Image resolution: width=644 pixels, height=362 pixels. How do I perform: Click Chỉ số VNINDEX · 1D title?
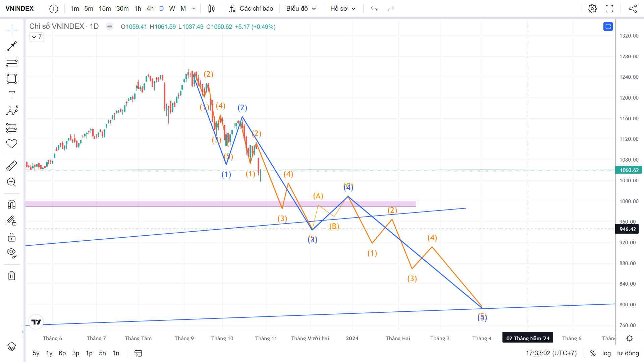click(64, 26)
